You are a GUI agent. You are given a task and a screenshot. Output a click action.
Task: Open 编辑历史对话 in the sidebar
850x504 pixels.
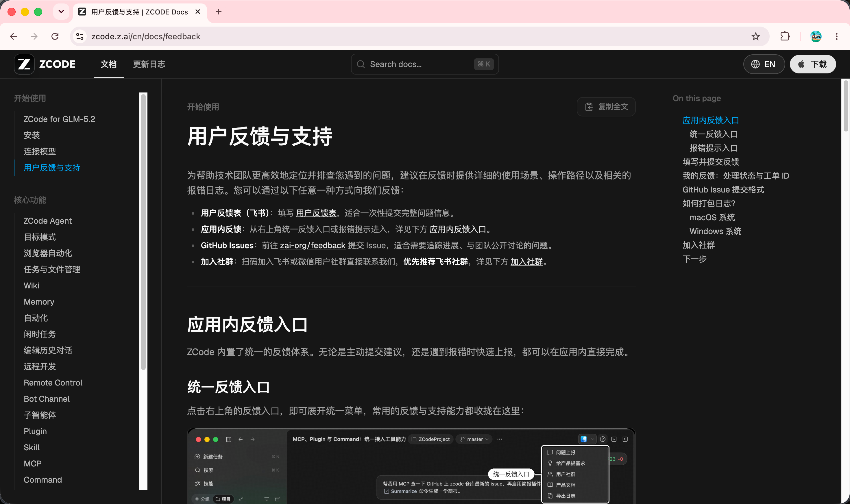click(x=48, y=351)
